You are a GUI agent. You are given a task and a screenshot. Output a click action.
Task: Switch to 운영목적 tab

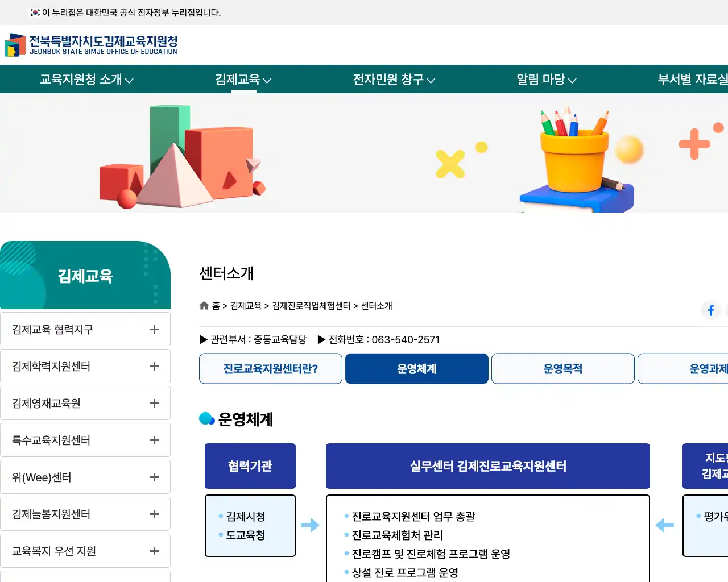coord(562,369)
